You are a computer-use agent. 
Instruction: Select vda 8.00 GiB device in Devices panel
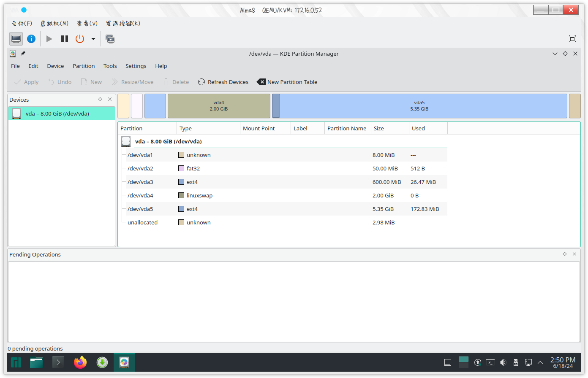(x=62, y=113)
